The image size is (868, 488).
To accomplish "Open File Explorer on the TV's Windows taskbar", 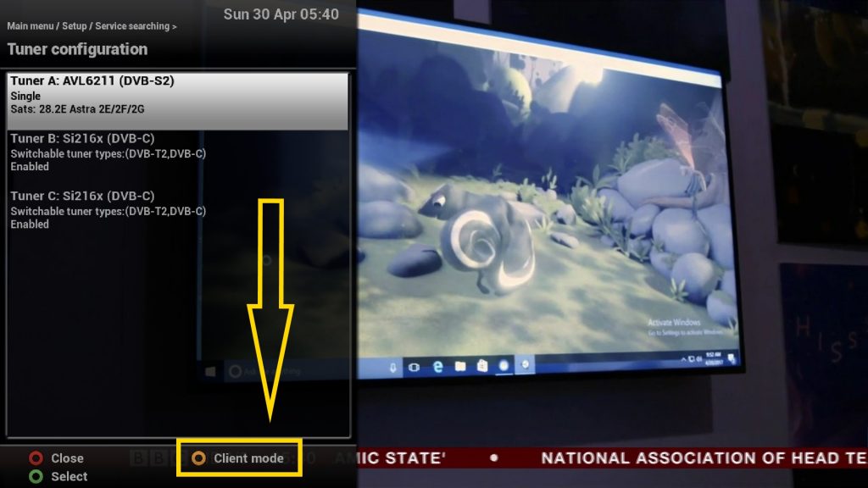I will 460,366.
